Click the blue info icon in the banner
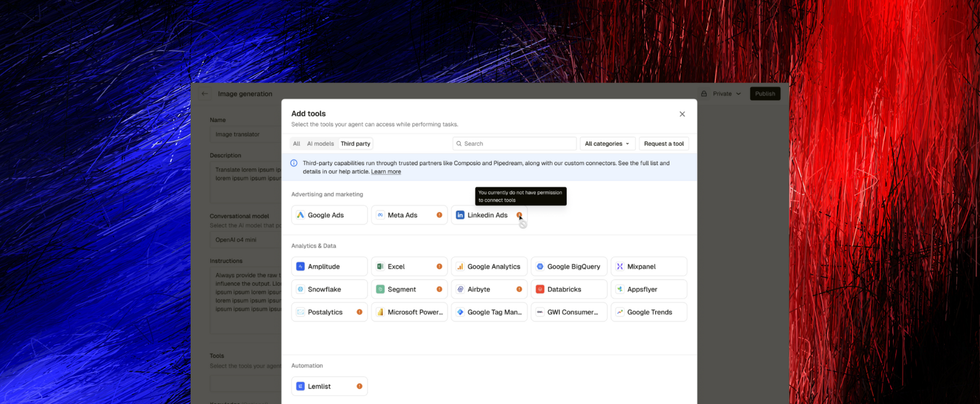This screenshot has width=980, height=404. point(294,163)
